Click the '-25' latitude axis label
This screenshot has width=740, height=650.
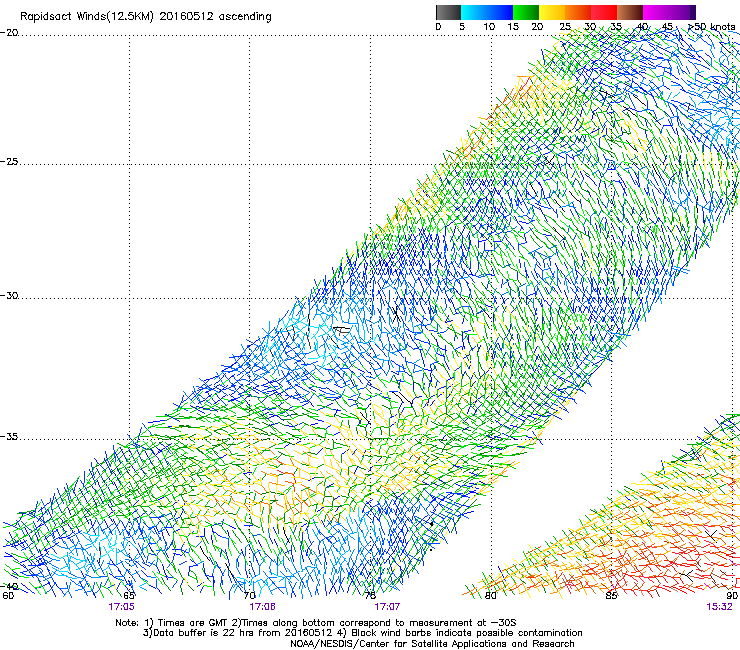[x=9, y=162]
